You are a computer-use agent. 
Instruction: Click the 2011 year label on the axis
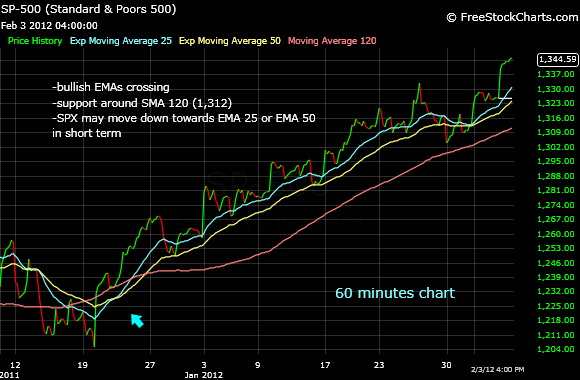(10, 375)
